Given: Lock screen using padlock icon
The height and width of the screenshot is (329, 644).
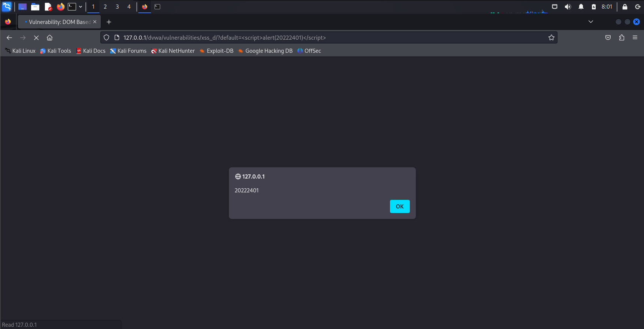Looking at the screenshot, I should [625, 7].
